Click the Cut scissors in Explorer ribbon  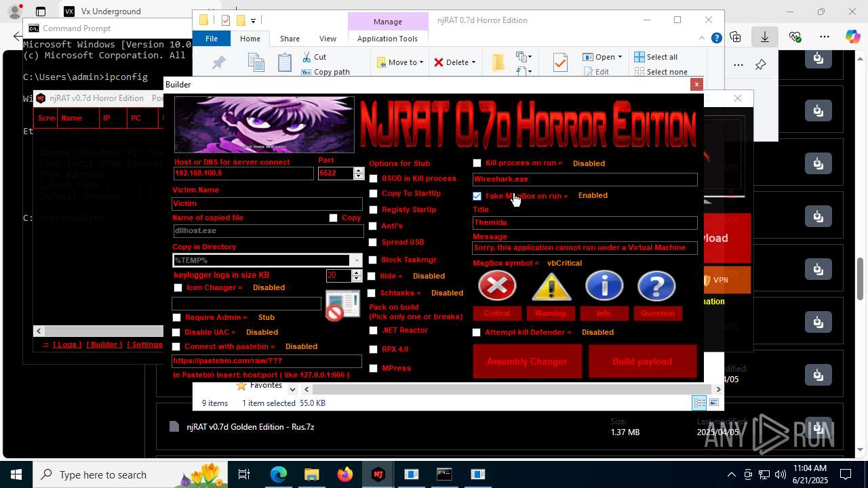pos(307,57)
